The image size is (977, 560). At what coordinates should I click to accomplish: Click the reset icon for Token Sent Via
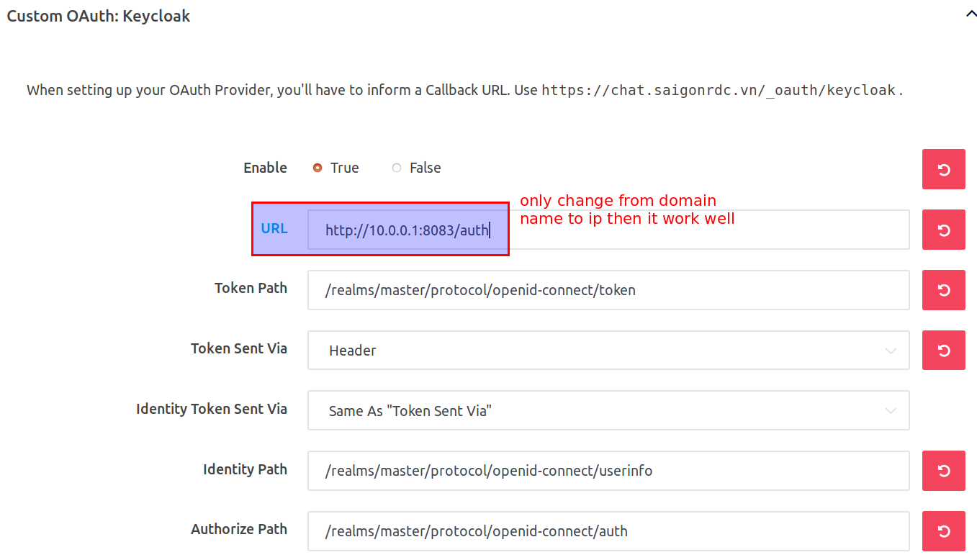tap(943, 351)
